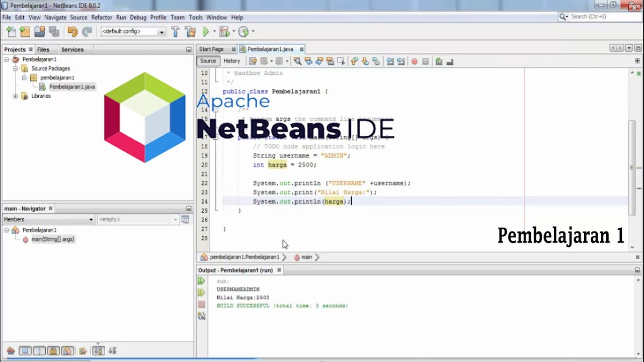Screen dimensions: 644x362
Task: Click Shift Line Right icon
Action: click(400, 61)
